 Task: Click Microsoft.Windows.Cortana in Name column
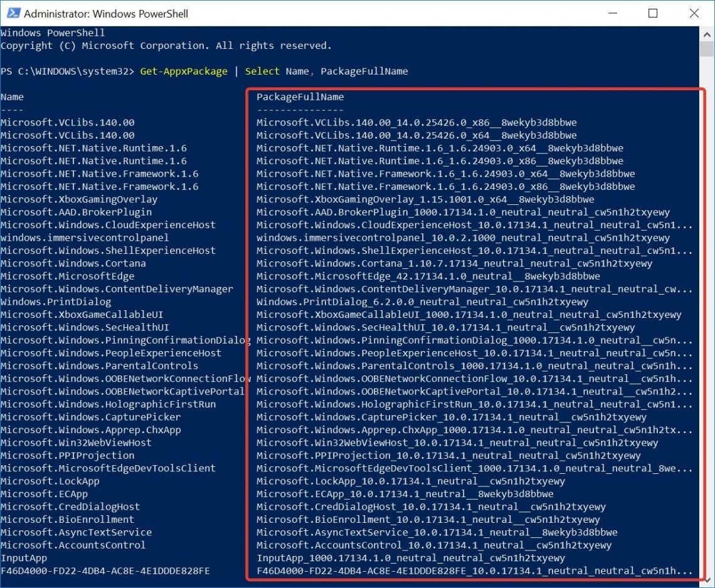click(x=73, y=263)
